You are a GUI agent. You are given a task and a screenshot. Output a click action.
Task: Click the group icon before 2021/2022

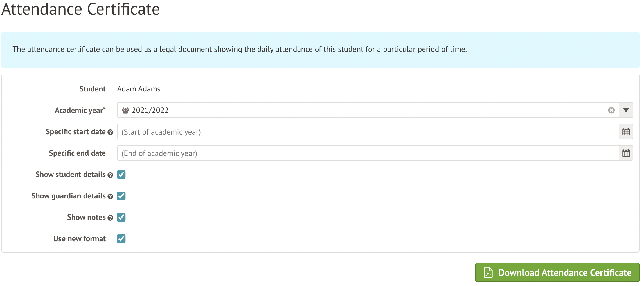coord(125,110)
